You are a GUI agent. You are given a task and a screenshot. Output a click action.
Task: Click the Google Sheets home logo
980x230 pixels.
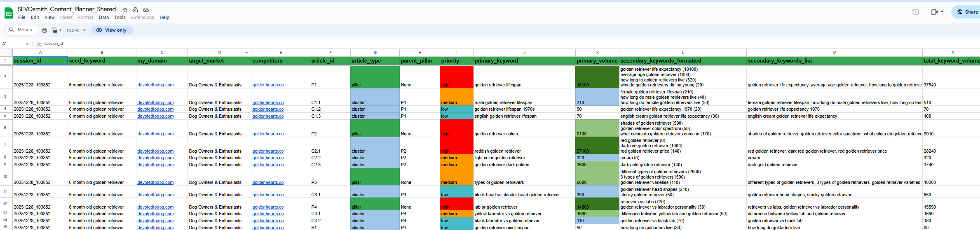coord(9,13)
